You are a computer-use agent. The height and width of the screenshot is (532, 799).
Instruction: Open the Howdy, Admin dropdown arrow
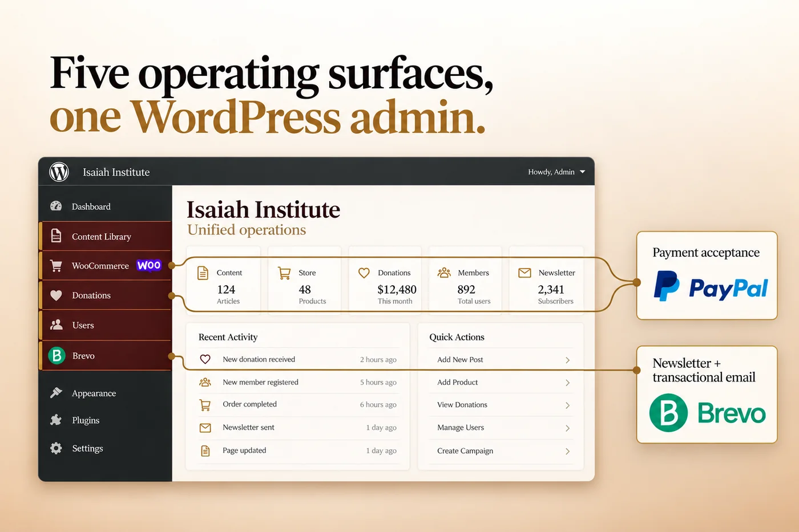click(x=583, y=172)
